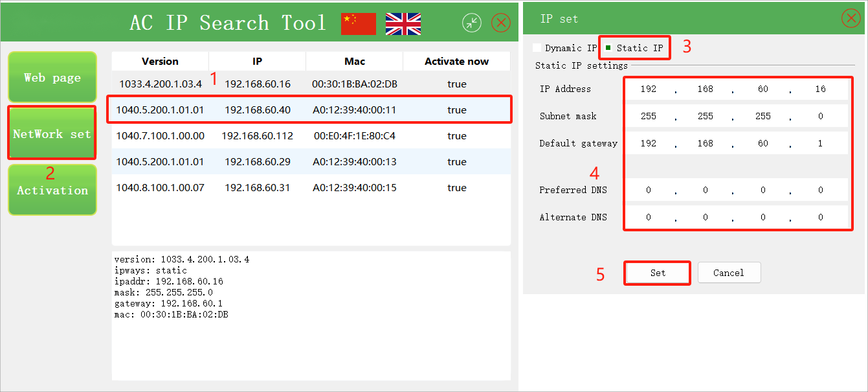Click version 1040.8.100.1.00.07 cell
Image resolution: width=868 pixels, height=392 pixels.
point(160,188)
